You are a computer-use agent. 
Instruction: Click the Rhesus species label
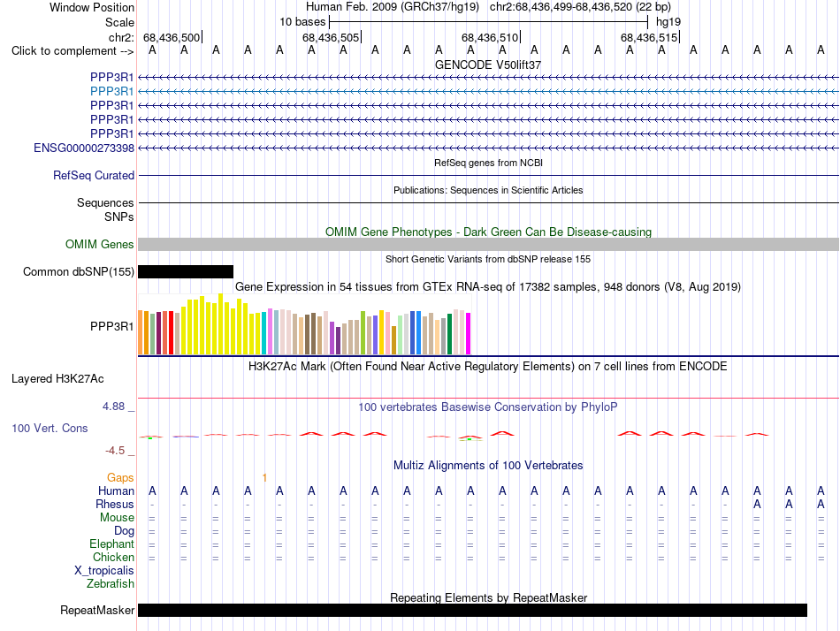coord(115,504)
